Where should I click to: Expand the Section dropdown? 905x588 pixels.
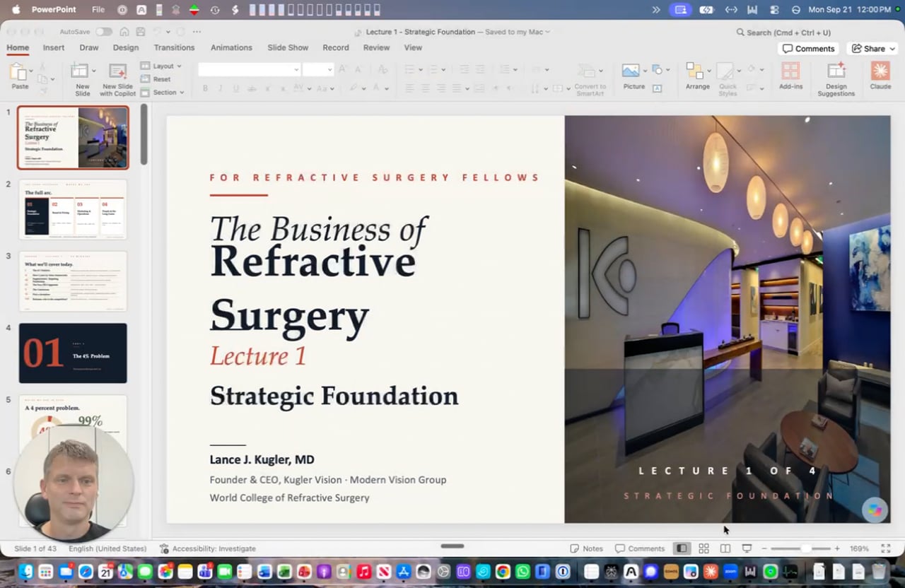(162, 93)
